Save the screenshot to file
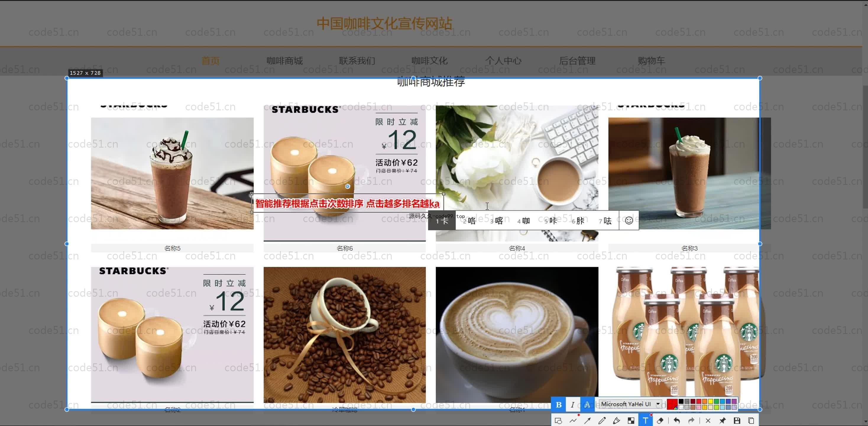This screenshot has width=868, height=426. pyautogui.click(x=737, y=421)
